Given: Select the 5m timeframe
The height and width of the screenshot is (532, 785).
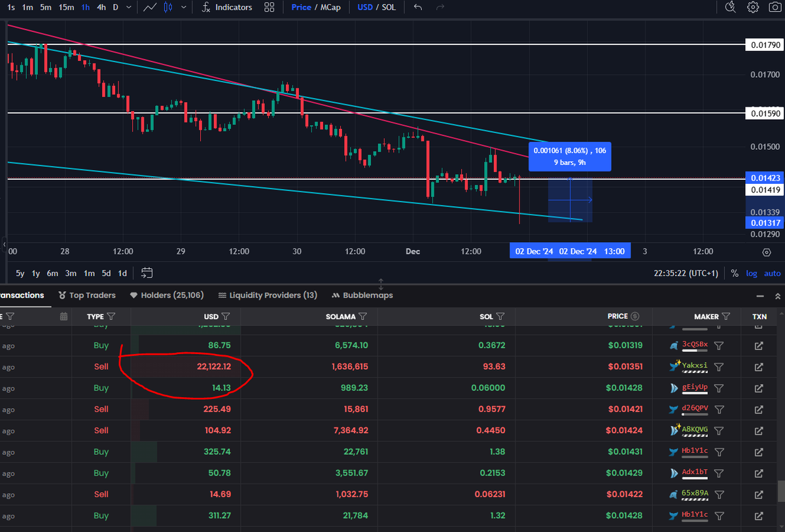Looking at the screenshot, I should pos(45,7).
